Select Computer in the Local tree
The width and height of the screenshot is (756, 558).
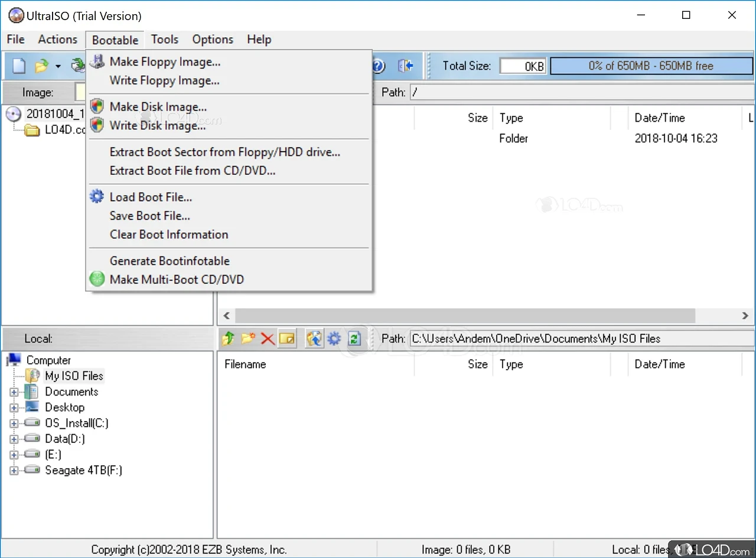coord(48,360)
